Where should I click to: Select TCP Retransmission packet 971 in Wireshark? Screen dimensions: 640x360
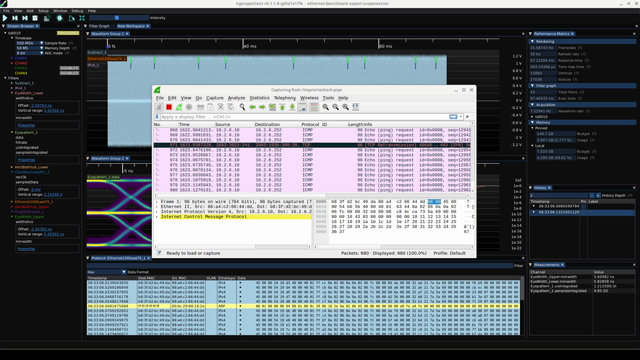click(x=312, y=145)
